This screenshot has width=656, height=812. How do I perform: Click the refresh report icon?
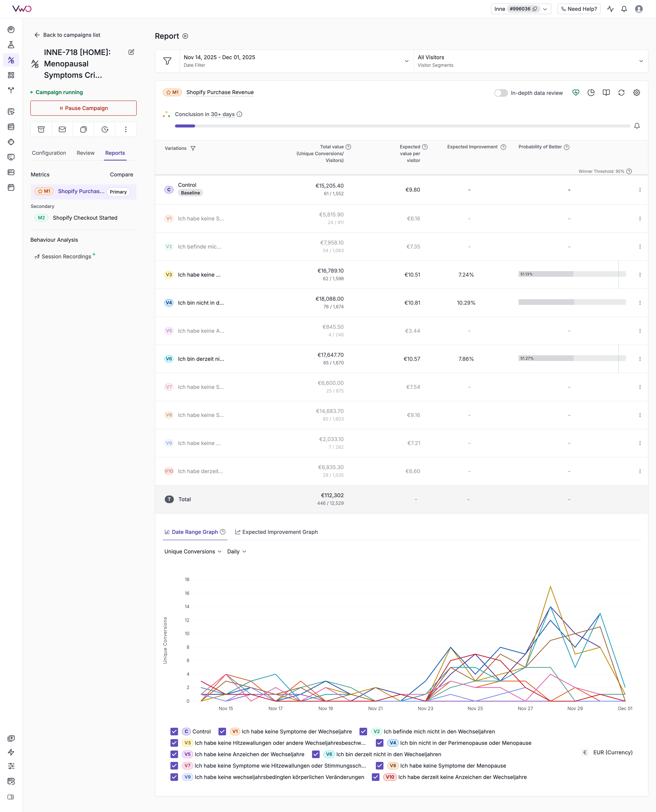[621, 93]
